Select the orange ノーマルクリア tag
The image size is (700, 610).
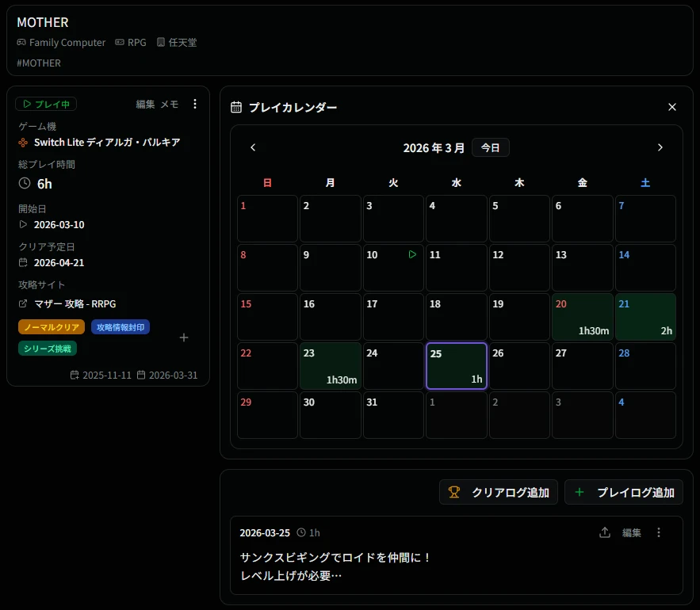click(51, 327)
